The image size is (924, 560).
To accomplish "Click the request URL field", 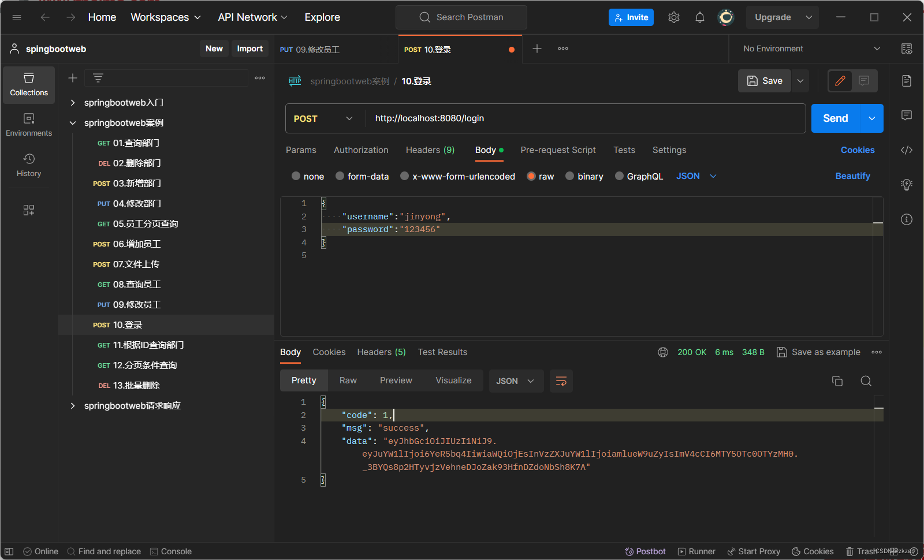I will (x=585, y=118).
